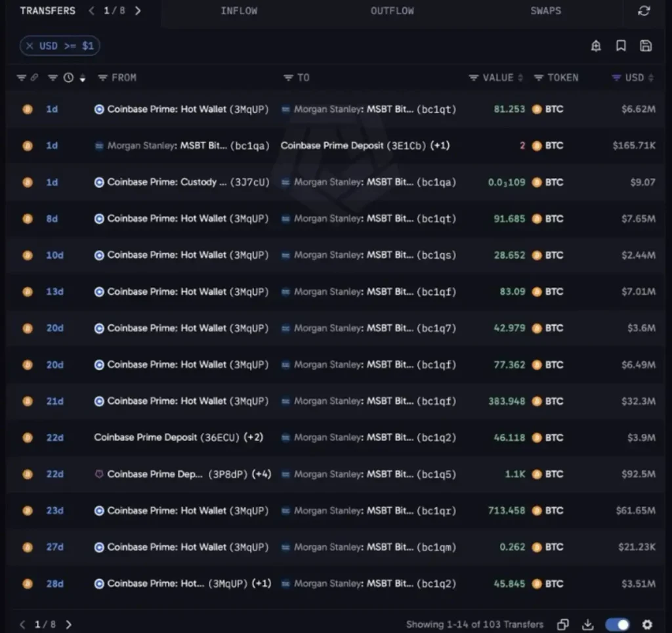Expand the (+1) senders in 45.845 row

(x=261, y=584)
